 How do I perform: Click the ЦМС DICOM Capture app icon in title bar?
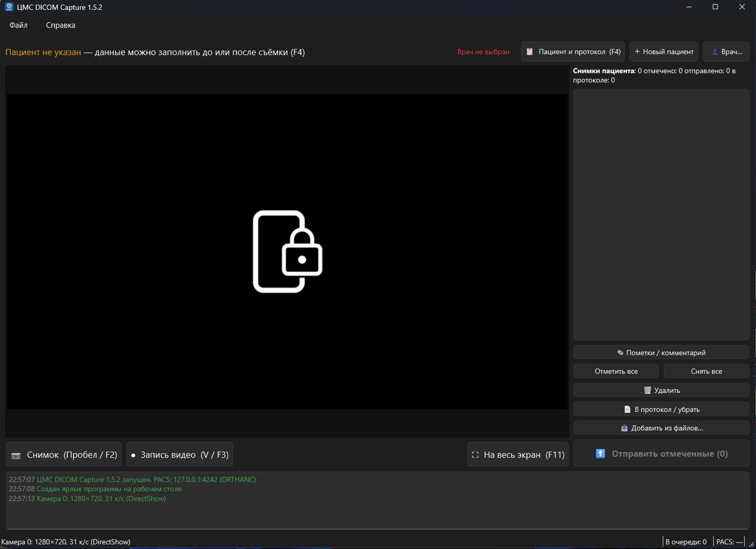(9, 7)
